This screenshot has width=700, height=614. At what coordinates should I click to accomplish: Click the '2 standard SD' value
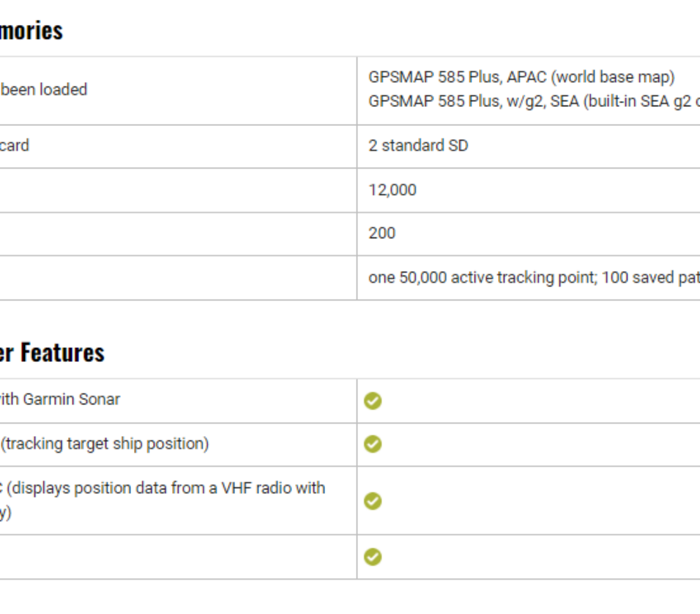coord(418,146)
